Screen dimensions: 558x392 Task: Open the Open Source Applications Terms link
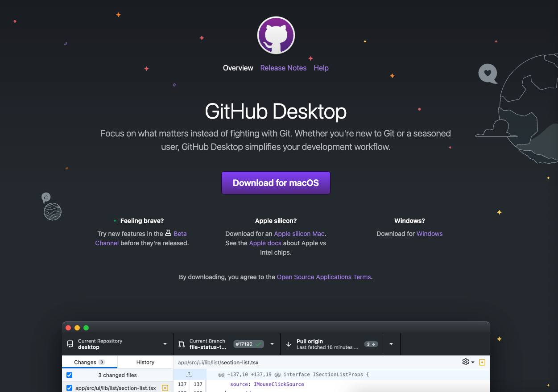click(324, 277)
